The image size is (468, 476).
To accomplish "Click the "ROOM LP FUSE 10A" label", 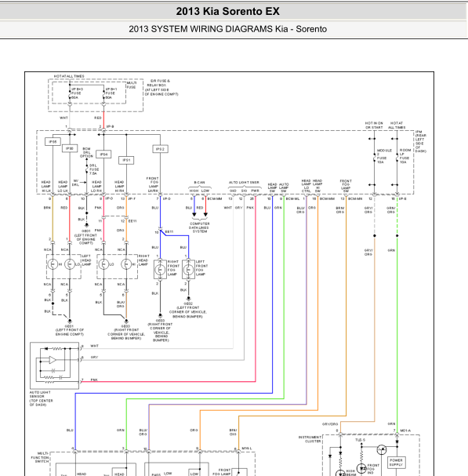I will pos(405,156).
